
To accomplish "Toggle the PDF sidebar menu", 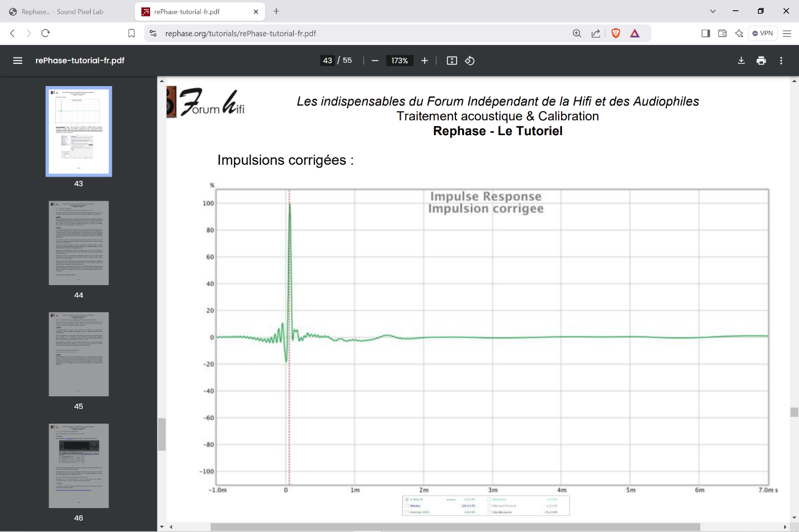I will click(x=18, y=60).
